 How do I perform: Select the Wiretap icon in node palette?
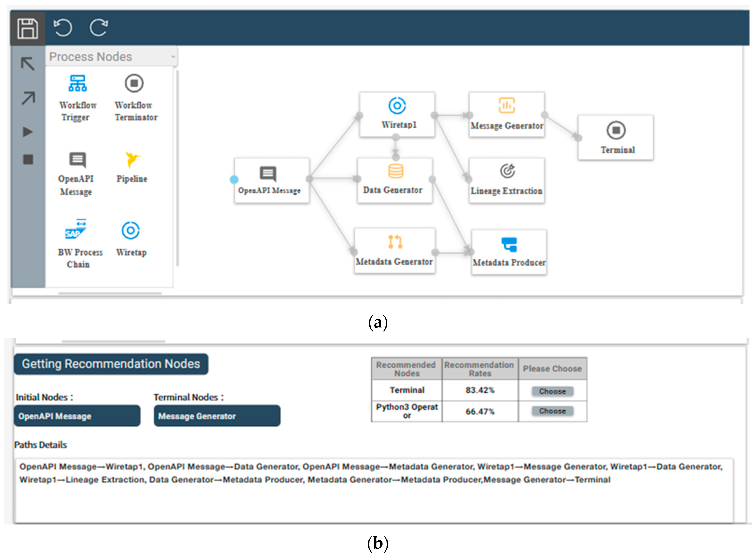click(130, 231)
